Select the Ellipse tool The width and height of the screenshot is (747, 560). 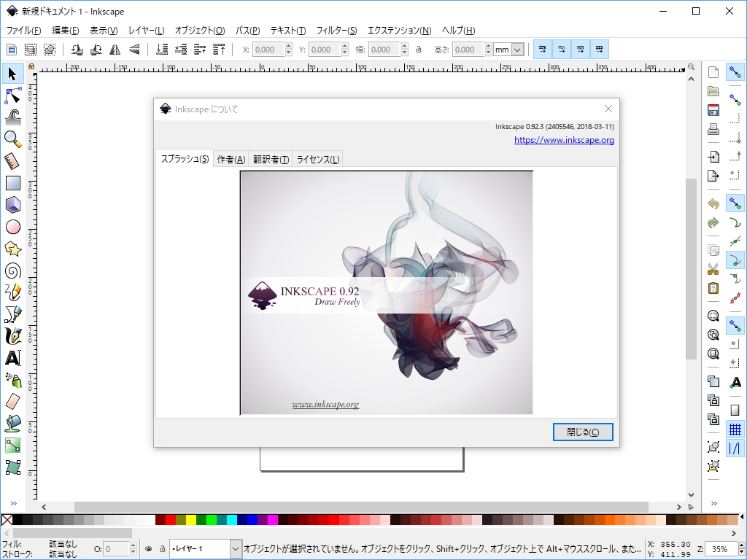(12, 227)
